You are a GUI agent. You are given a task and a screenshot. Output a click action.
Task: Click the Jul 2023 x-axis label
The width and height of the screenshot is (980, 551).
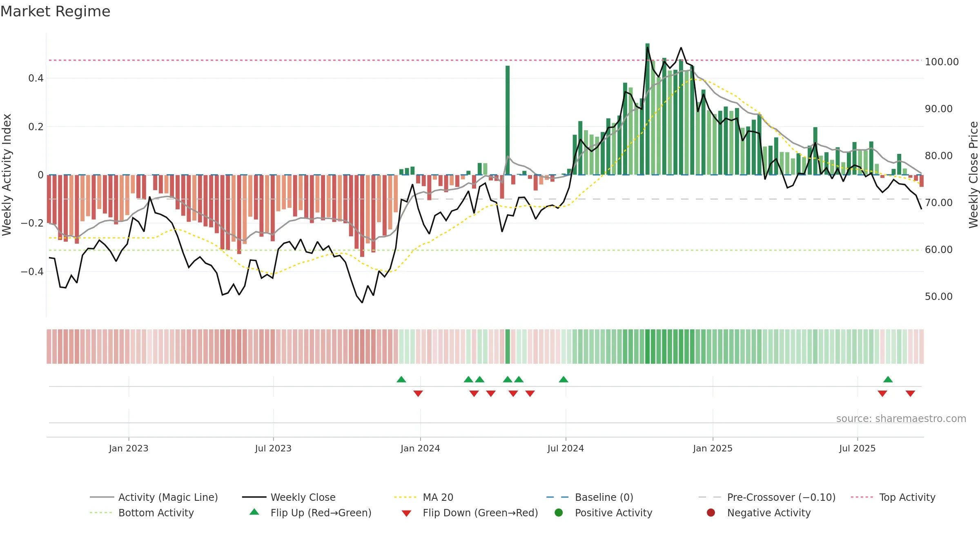point(273,448)
